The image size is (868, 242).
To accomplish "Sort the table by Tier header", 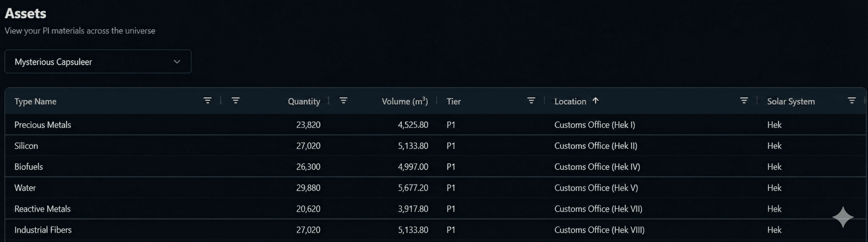I will tap(453, 101).
